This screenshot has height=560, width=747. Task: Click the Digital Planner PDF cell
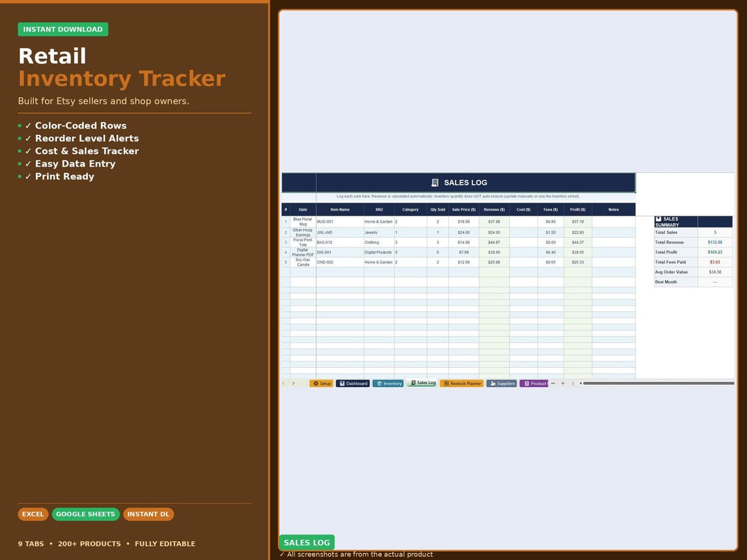(x=303, y=252)
